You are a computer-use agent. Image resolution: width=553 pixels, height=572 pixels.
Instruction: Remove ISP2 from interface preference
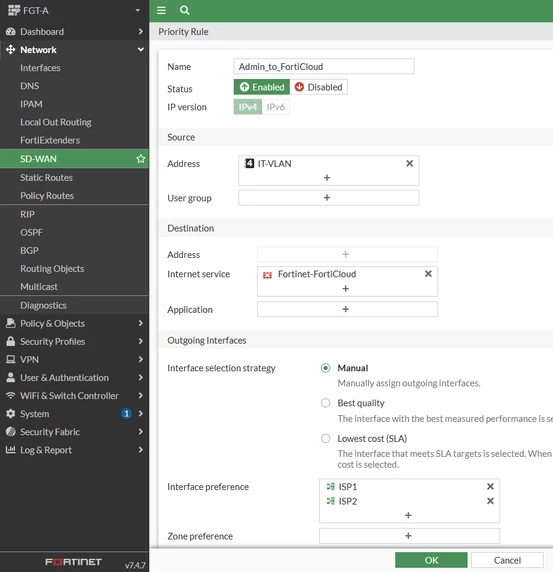(x=490, y=501)
